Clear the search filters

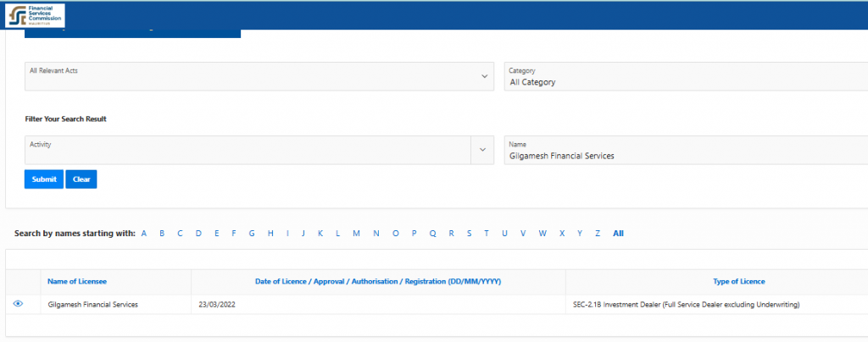[x=81, y=179]
